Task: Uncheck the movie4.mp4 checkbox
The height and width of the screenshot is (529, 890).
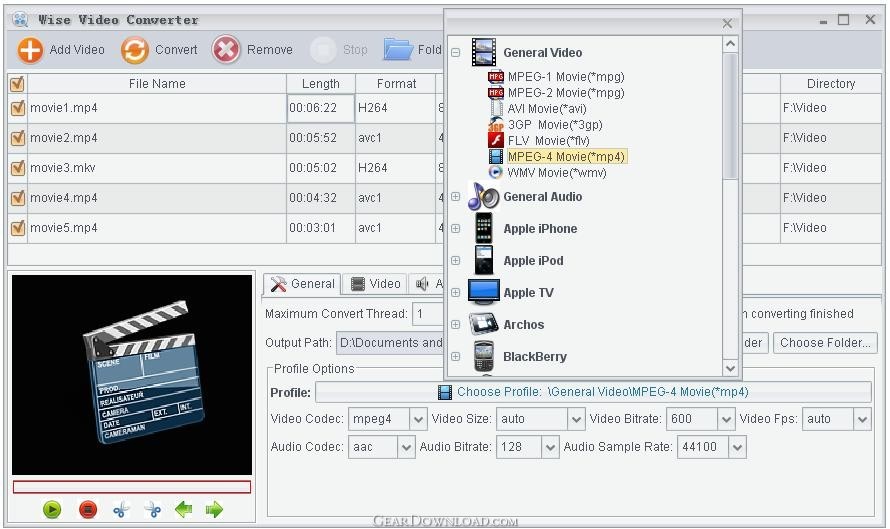Action: point(18,198)
